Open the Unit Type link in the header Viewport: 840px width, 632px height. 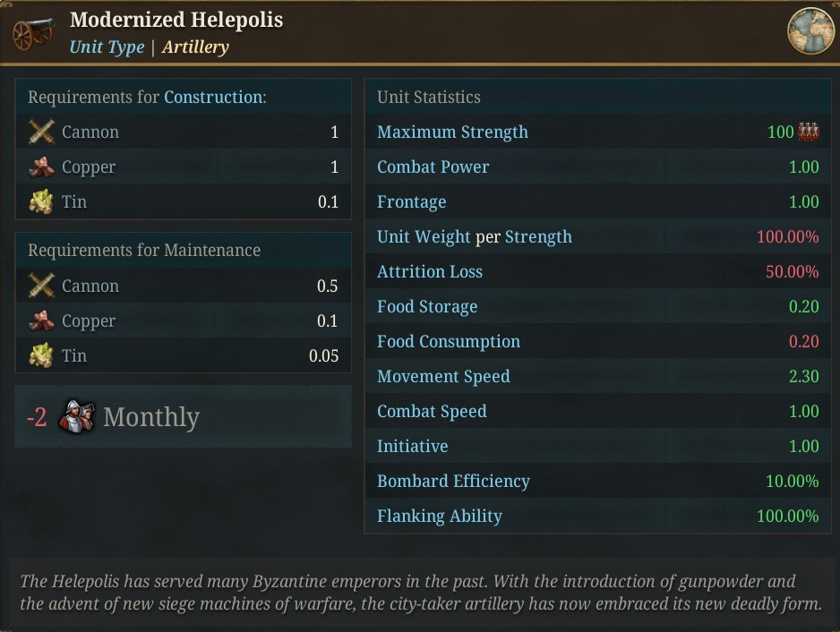[107, 47]
